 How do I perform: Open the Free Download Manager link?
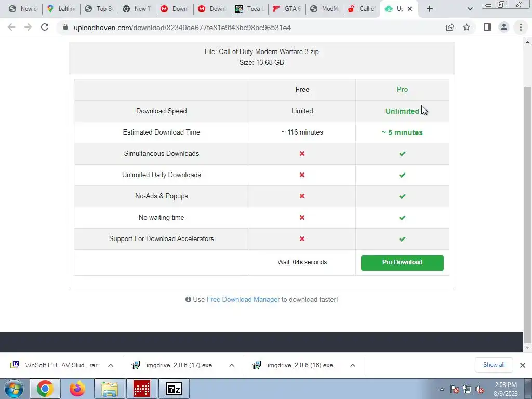[x=243, y=300]
